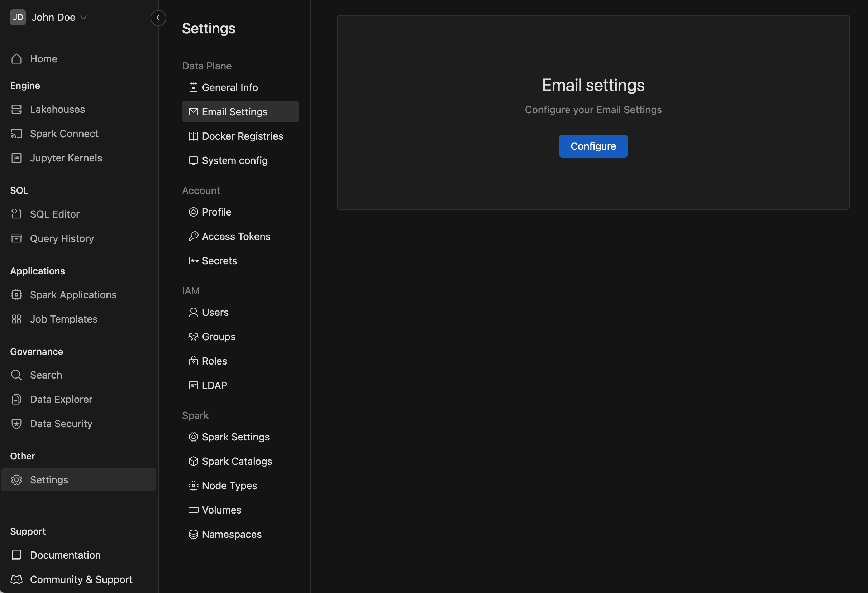Click the Docker Registries icon
868x593 pixels.
click(x=192, y=136)
